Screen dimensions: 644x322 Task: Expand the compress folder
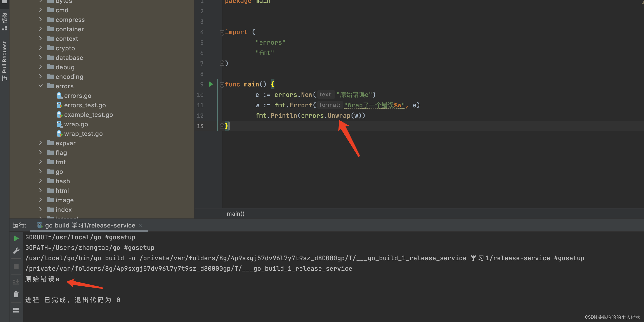(40, 19)
